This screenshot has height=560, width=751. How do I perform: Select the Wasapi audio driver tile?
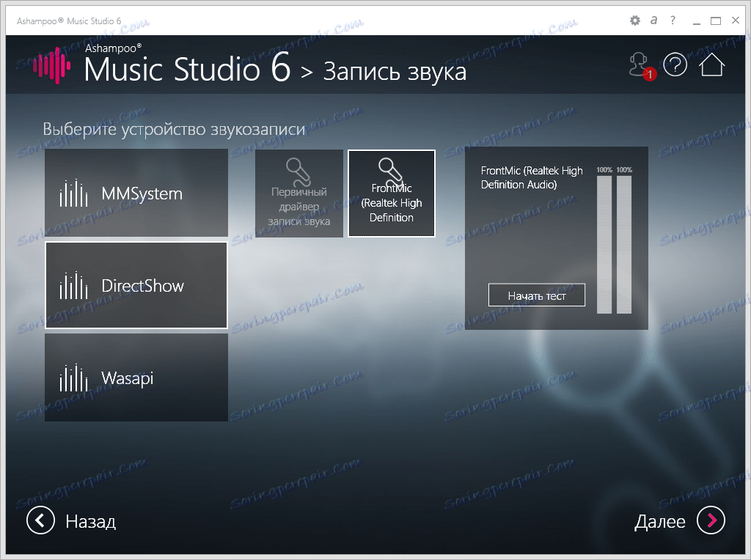click(x=136, y=377)
